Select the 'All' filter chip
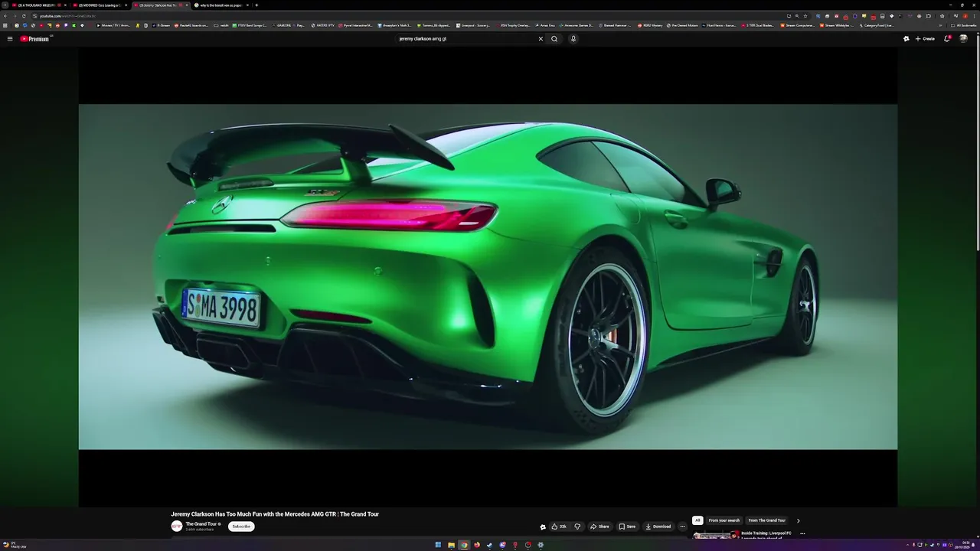This screenshot has height=551, width=980. (x=697, y=520)
